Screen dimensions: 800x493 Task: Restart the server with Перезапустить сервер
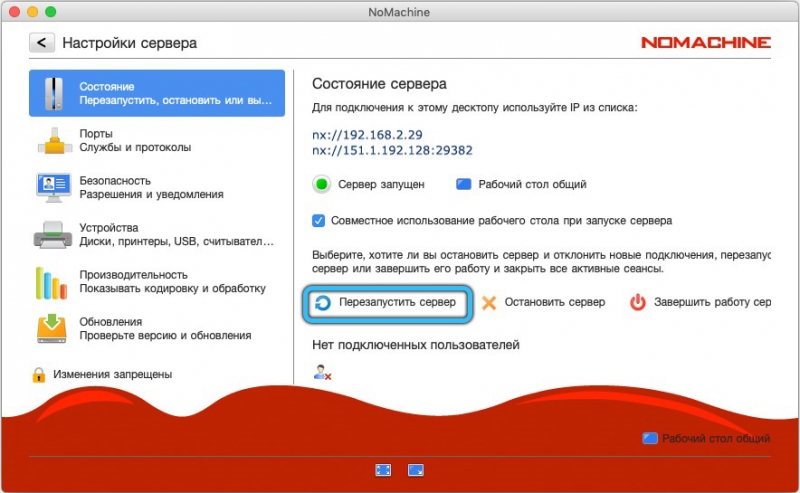click(388, 304)
